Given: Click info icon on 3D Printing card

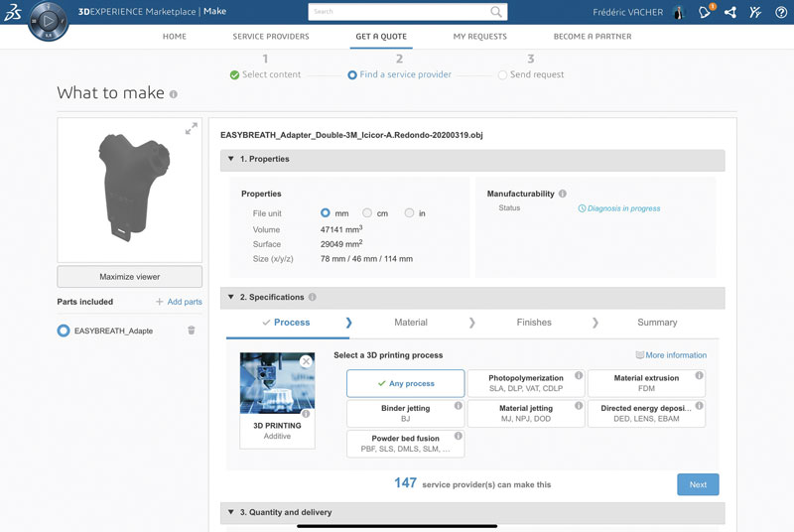Looking at the screenshot, I should tap(306, 414).
